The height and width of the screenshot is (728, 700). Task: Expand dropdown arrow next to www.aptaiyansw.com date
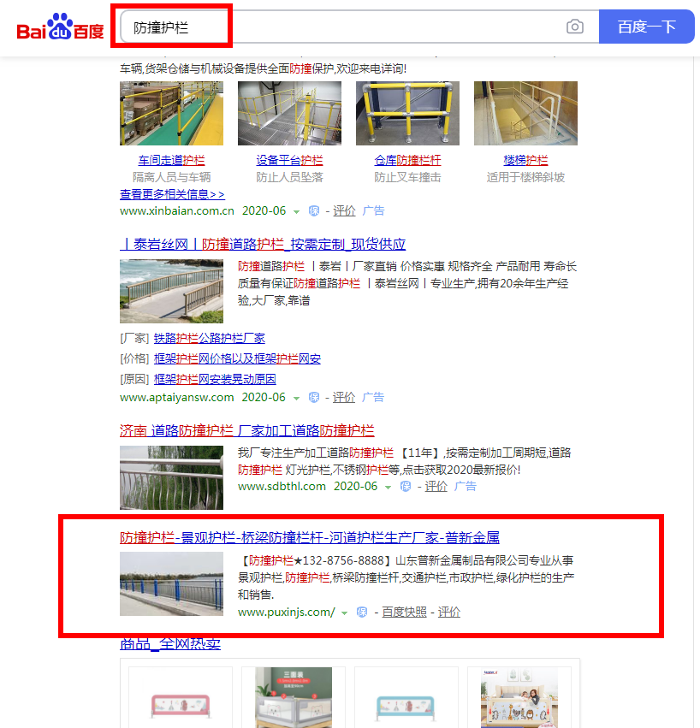[x=296, y=399]
